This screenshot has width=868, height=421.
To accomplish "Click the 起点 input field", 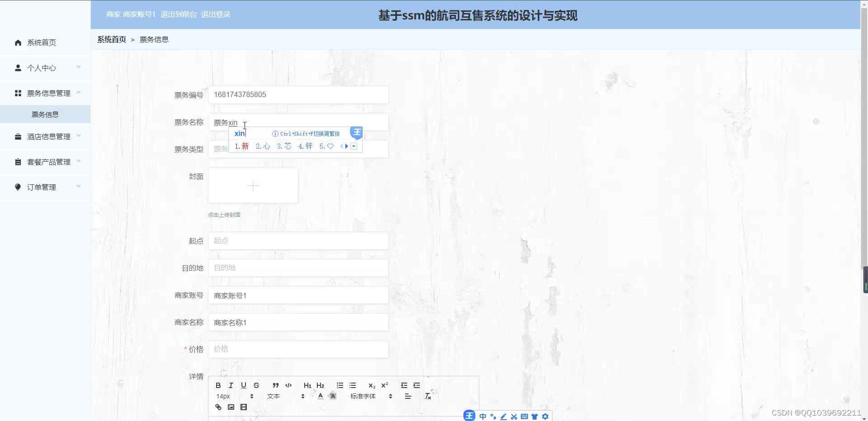I will click(x=298, y=241).
